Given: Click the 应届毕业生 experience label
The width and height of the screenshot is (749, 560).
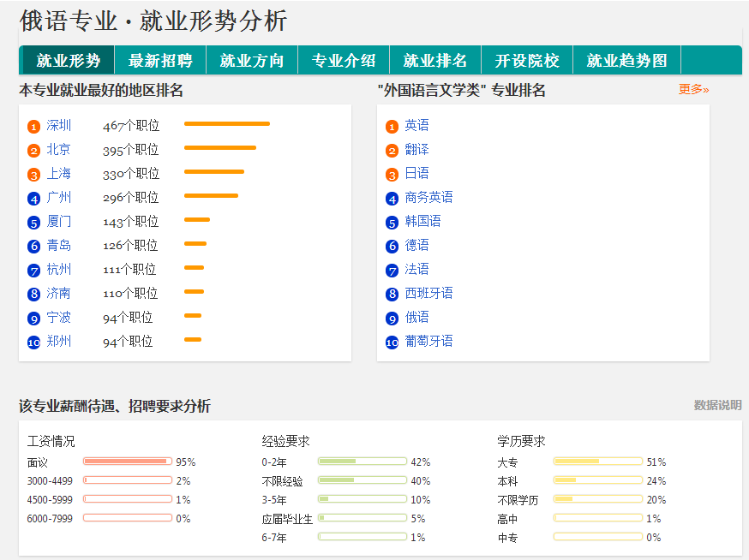Looking at the screenshot, I should 287,519.
